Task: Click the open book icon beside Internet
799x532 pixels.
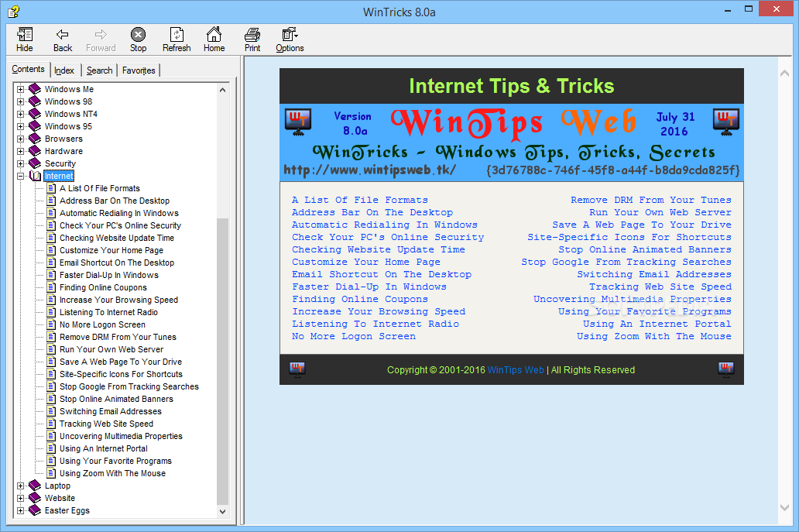Action: pyautogui.click(x=35, y=176)
